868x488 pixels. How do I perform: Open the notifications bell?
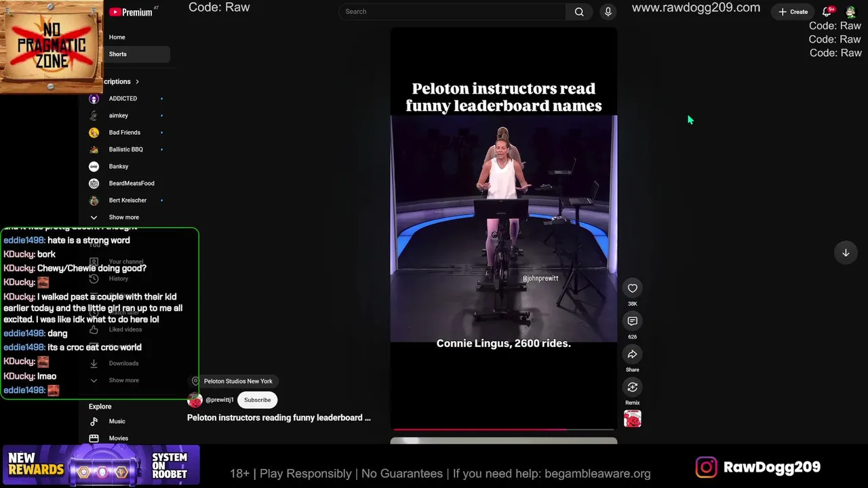point(827,12)
